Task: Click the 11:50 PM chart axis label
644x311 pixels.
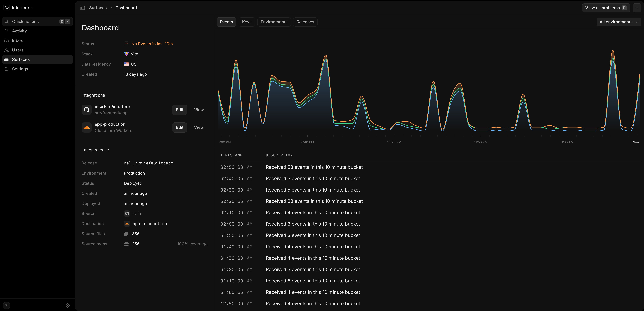Action: [481, 142]
